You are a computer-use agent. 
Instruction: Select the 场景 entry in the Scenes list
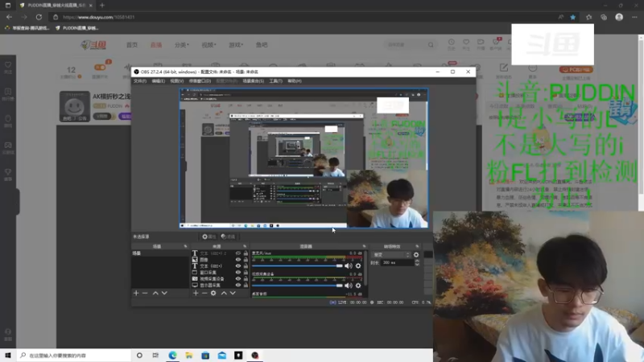pyautogui.click(x=160, y=253)
